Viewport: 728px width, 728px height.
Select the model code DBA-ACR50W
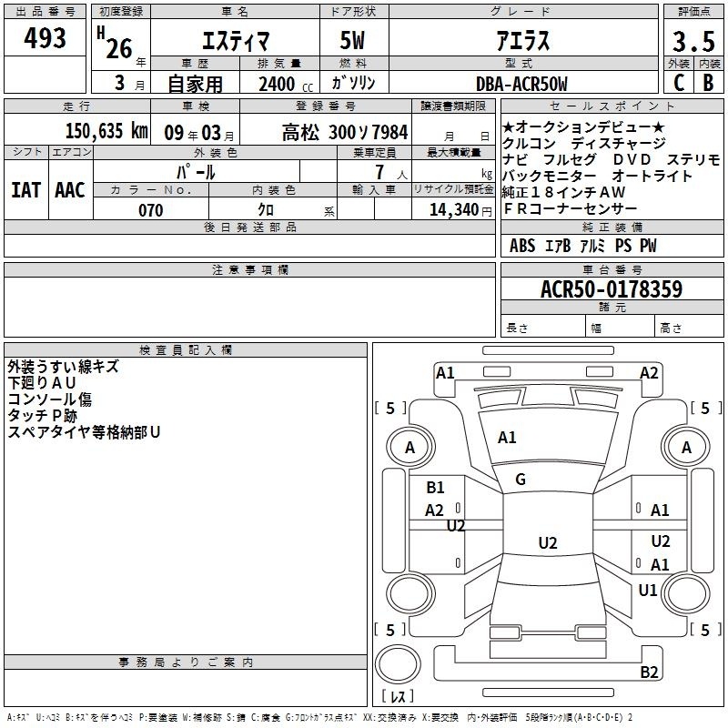[521, 84]
